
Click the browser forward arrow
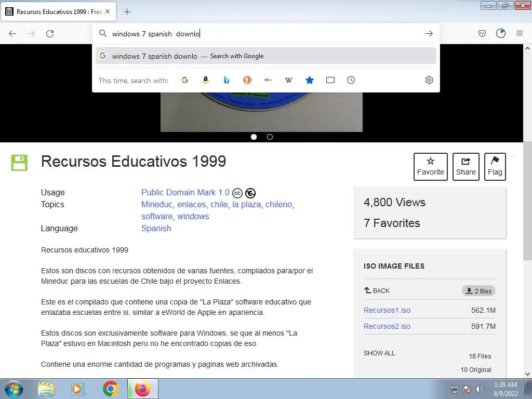pyautogui.click(x=31, y=34)
